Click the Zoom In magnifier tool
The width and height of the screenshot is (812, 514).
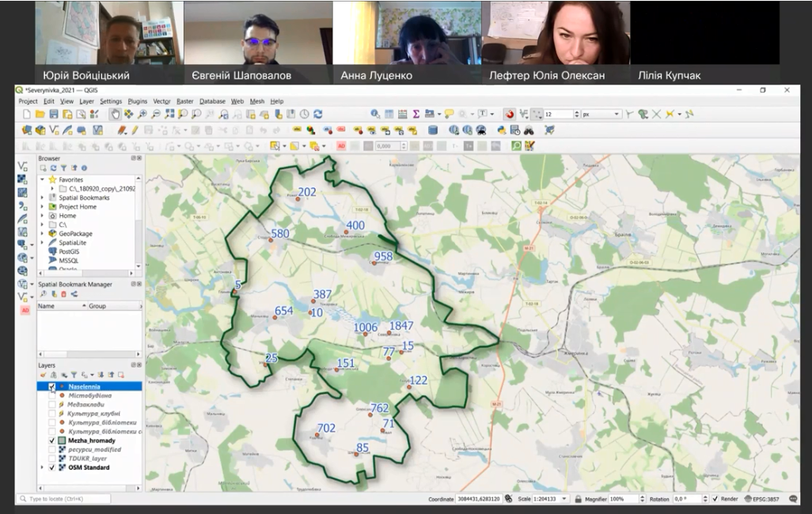point(143,115)
